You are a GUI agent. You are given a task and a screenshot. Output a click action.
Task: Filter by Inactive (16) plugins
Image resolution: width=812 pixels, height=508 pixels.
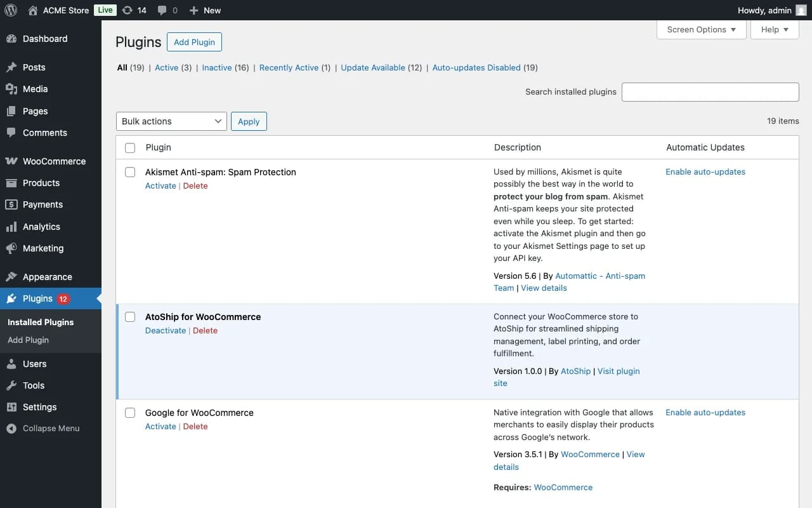point(225,67)
